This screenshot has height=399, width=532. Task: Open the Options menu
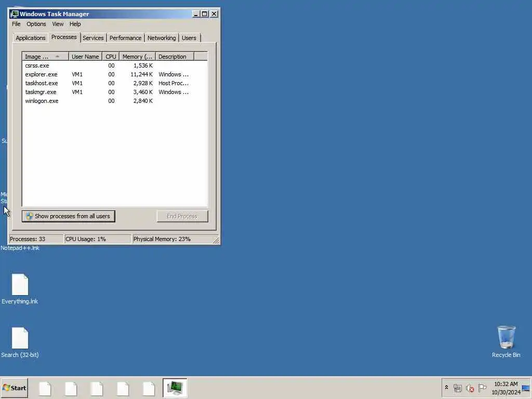pos(36,24)
